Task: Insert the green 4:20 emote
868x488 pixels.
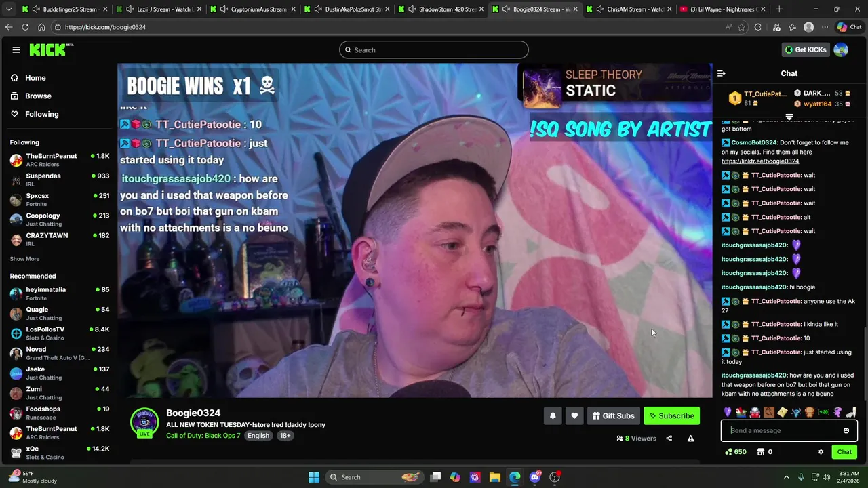Action: (x=823, y=412)
